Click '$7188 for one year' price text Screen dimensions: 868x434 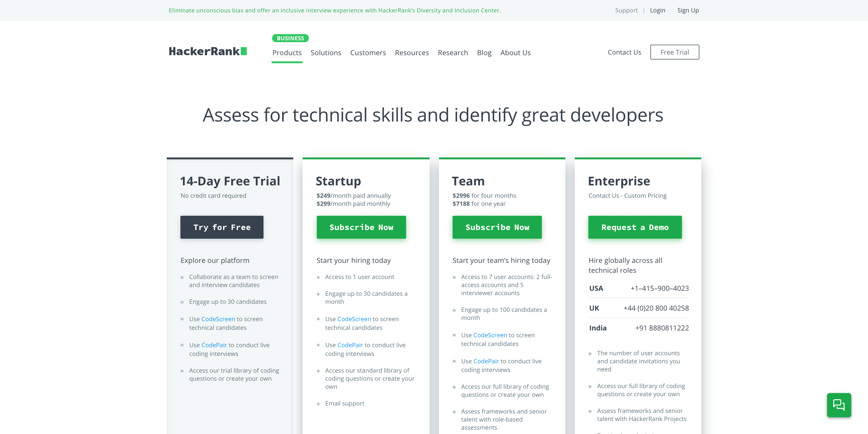tap(479, 204)
